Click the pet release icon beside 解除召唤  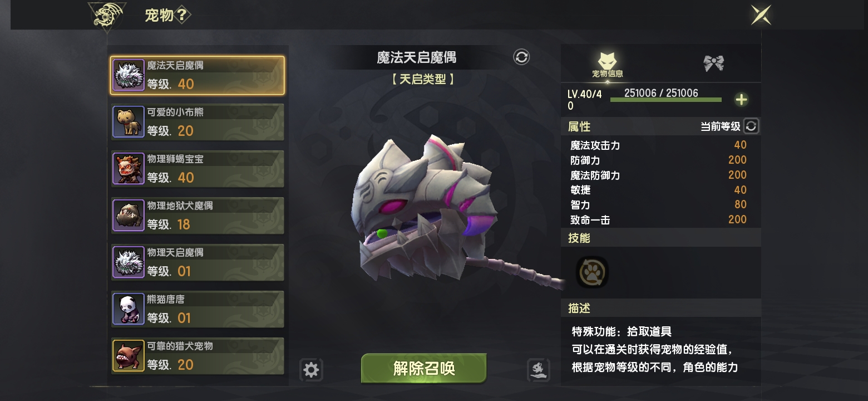pos(538,370)
